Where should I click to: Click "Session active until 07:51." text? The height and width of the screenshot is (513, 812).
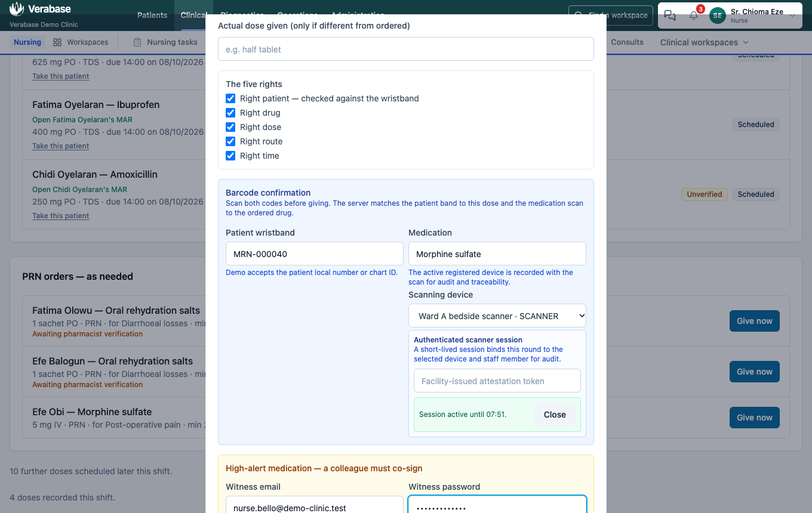(463, 415)
